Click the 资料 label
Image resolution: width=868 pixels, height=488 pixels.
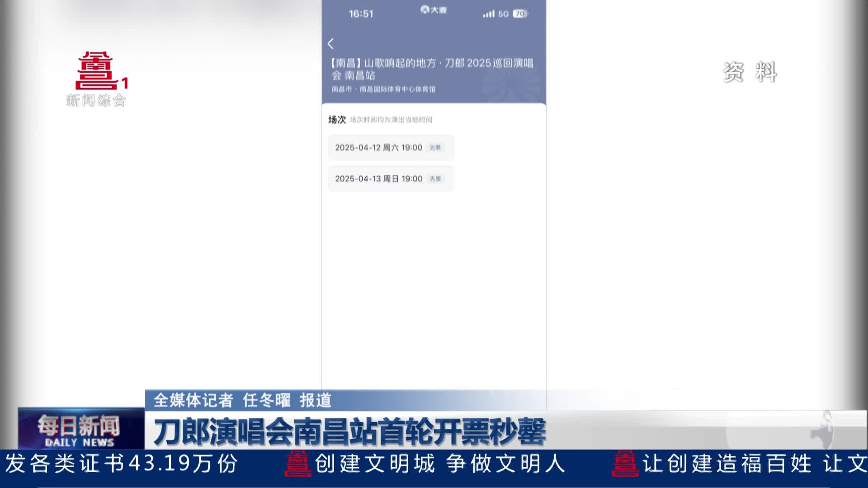click(x=750, y=72)
